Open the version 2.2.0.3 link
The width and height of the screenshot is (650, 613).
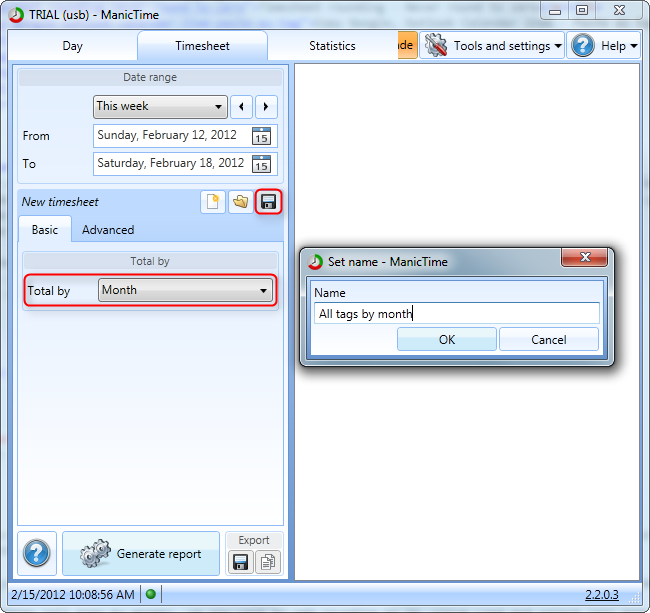click(601, 594)
